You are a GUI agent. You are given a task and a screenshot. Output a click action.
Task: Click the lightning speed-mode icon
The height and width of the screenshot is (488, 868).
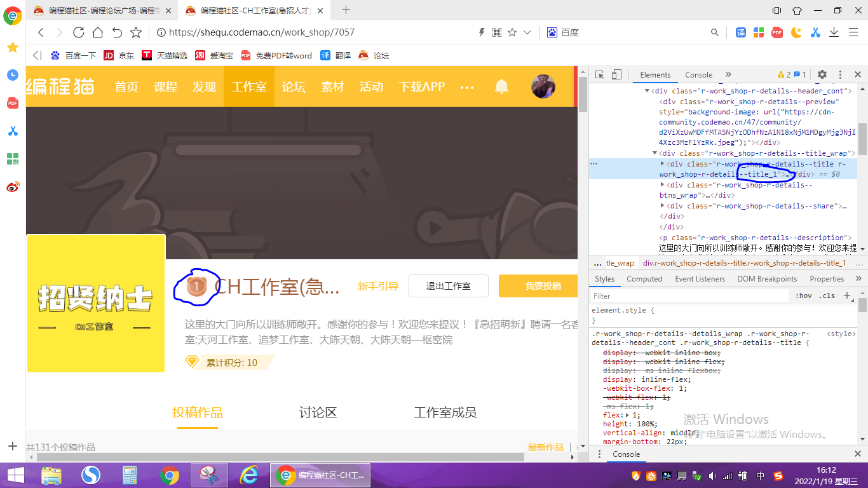482,32
